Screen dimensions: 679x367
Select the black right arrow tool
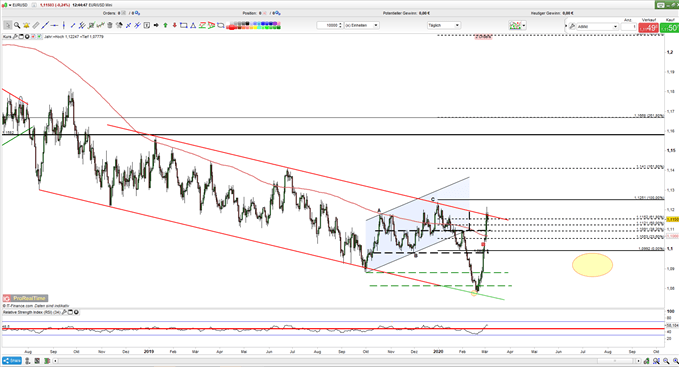click(156, 26)
